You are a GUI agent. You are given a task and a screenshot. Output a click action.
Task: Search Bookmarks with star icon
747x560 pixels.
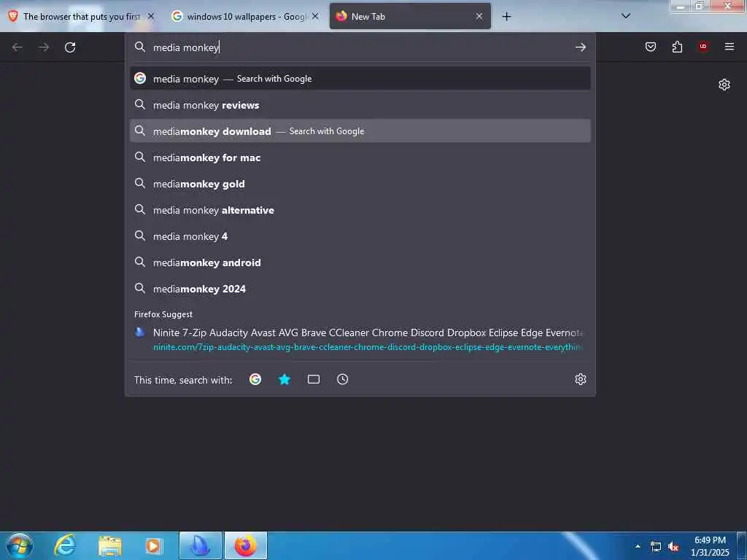click(285, 379)
